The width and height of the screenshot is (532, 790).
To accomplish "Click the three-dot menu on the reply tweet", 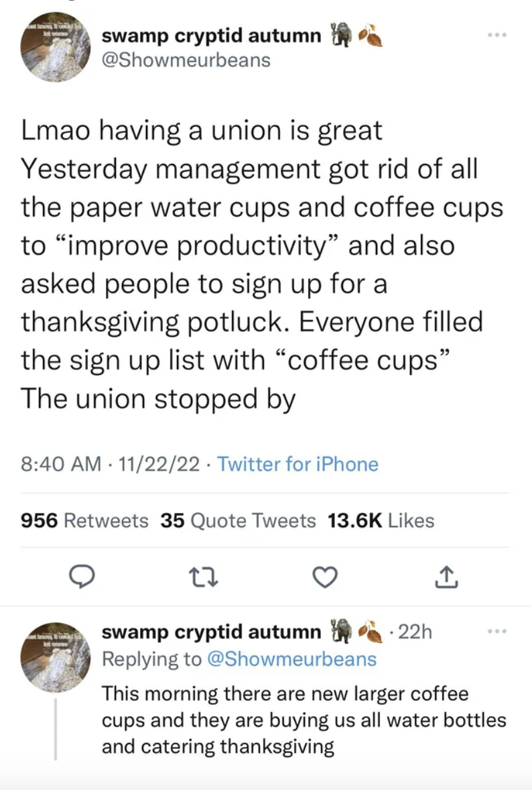I will tap(497, 630).
